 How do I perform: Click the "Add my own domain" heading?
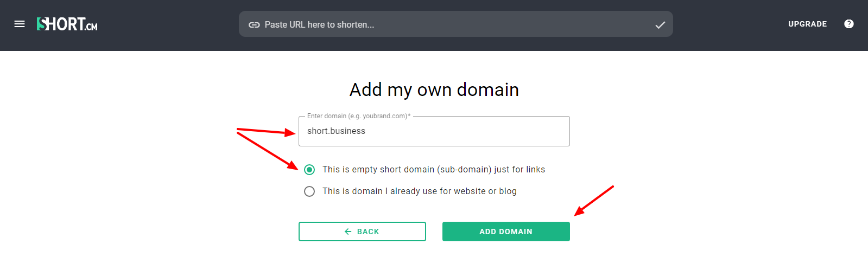pos(434,89)
